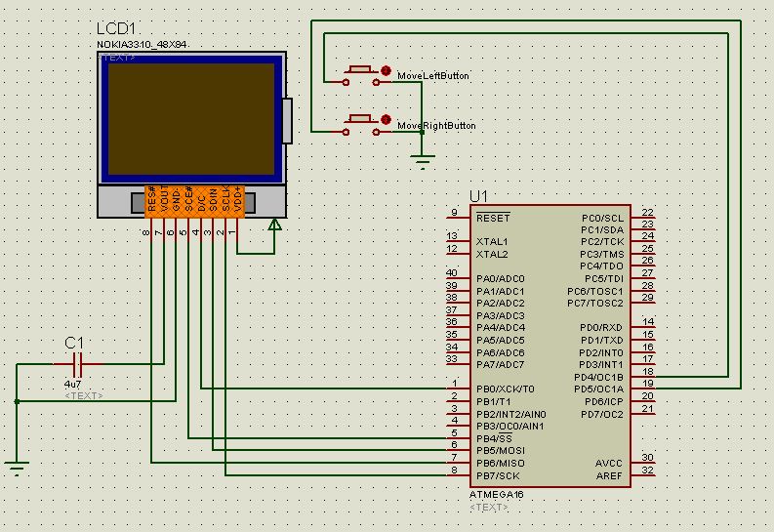Click the PB1/T1 pin label
Viewport: 774px width, 532px height.
pos(494,402)
